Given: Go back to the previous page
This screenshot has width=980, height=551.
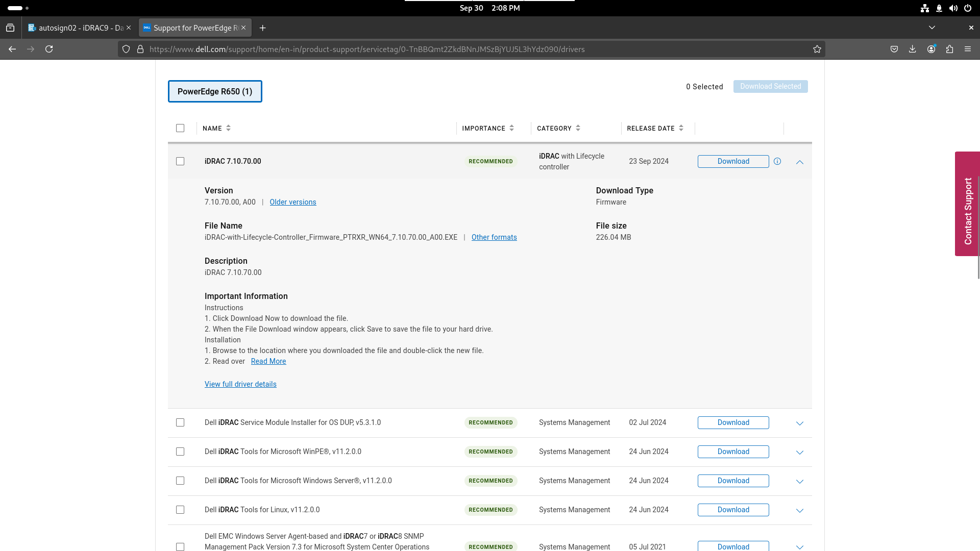Looking at the screenshot, I should click(12, 49).
